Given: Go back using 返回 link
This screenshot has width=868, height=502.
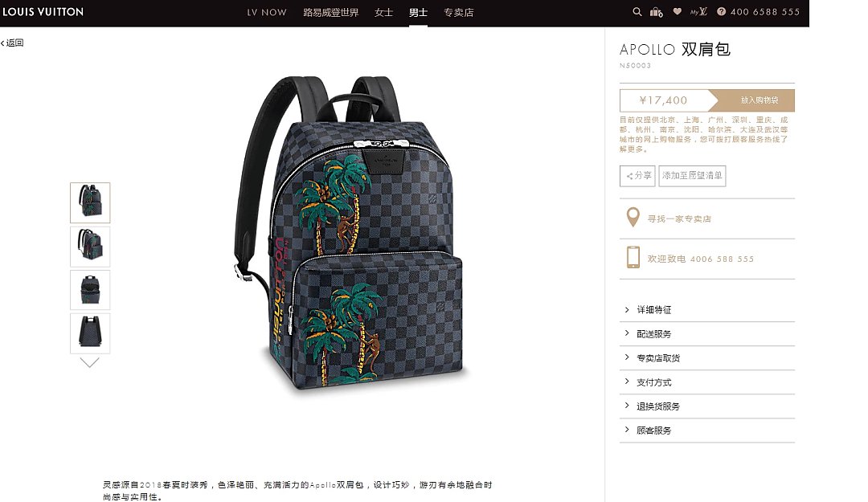Looking at the screenshot, I should (x=12, y=43).
